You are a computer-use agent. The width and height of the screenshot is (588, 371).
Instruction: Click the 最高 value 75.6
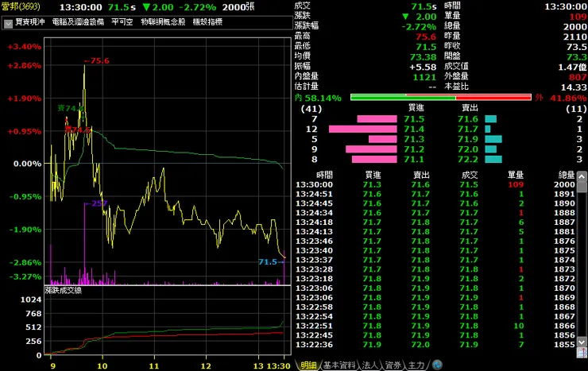[x=426, y=37]
